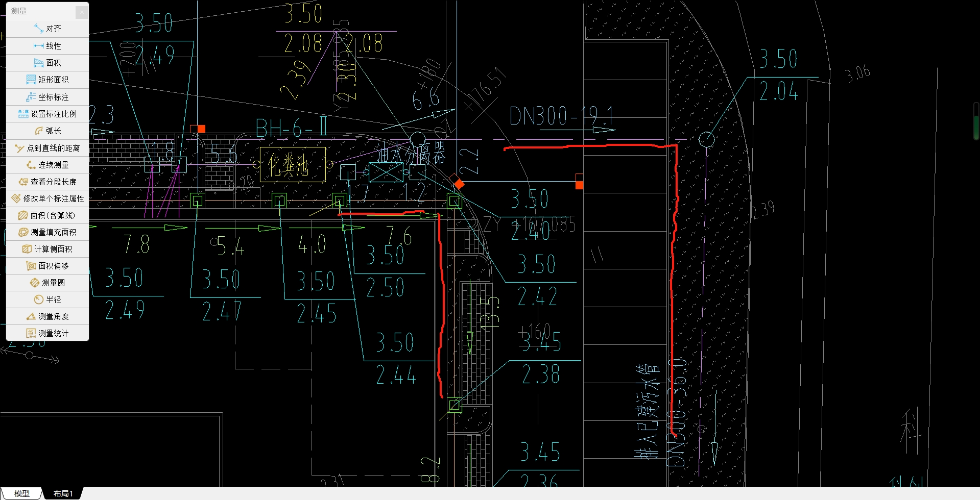Activate 测量填充面积 hatch area measurement
The height and width of the screenshot is (500, 980).
click(47, 232)
